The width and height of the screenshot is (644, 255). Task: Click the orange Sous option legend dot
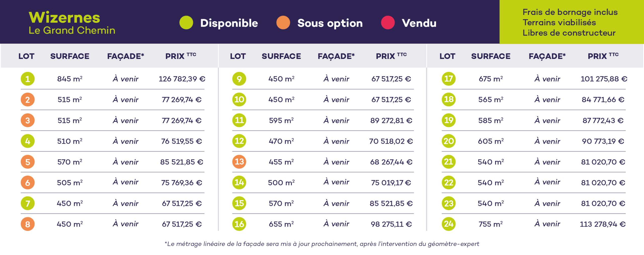pos(283,23)
